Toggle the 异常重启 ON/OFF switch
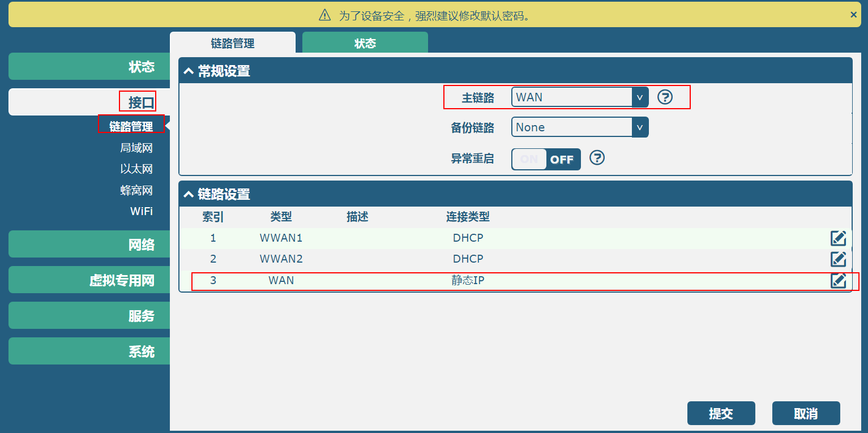The width and height of the screenshot is (868, 433). 546,160
